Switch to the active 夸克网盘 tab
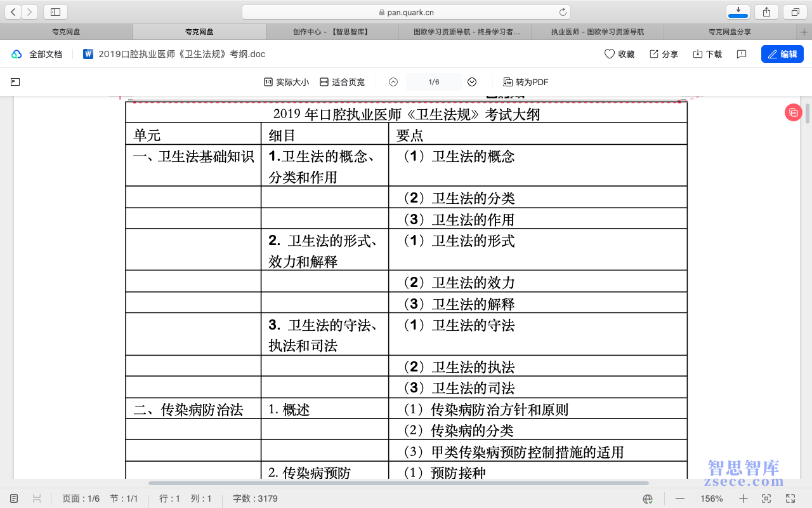The height and width of the screenshot is (508, 812). (x=199, y=32)
